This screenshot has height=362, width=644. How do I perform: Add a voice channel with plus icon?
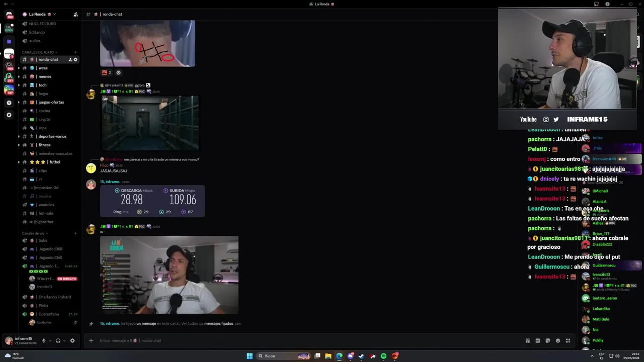pyautogui.click(x=75, y=233)
